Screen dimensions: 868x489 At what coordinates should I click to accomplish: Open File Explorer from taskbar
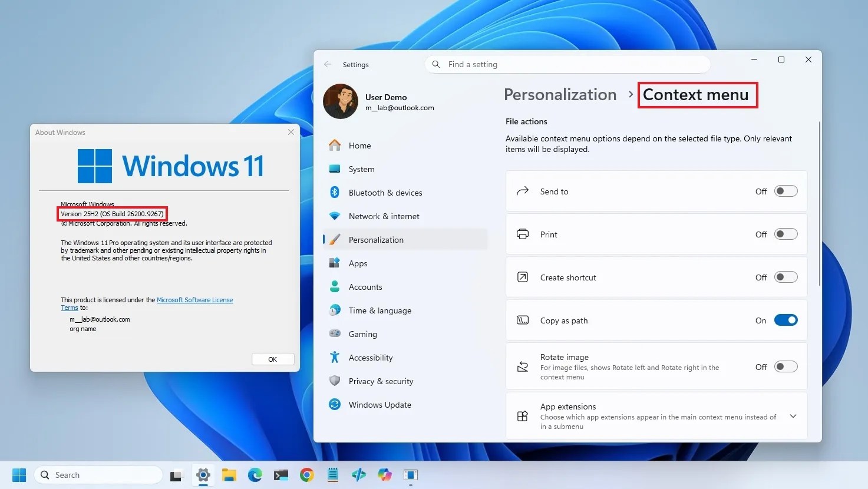[x=229, y=475]
